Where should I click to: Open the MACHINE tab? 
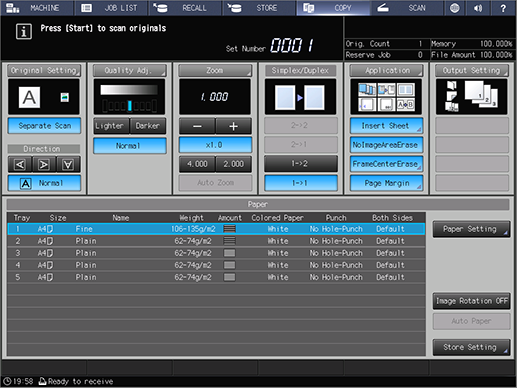(x=37, y=8)
